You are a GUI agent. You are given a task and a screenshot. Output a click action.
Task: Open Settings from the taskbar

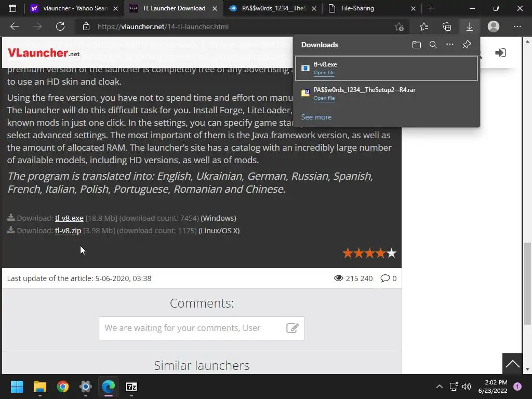(x=86, y=387)
